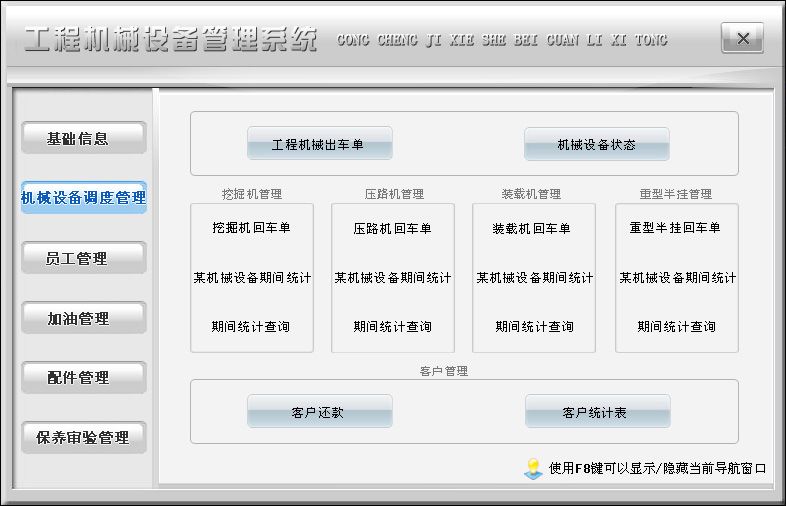Open the 加油管理 sidebar section
Viewport: 786px width, 506px height.
point(83,318)
